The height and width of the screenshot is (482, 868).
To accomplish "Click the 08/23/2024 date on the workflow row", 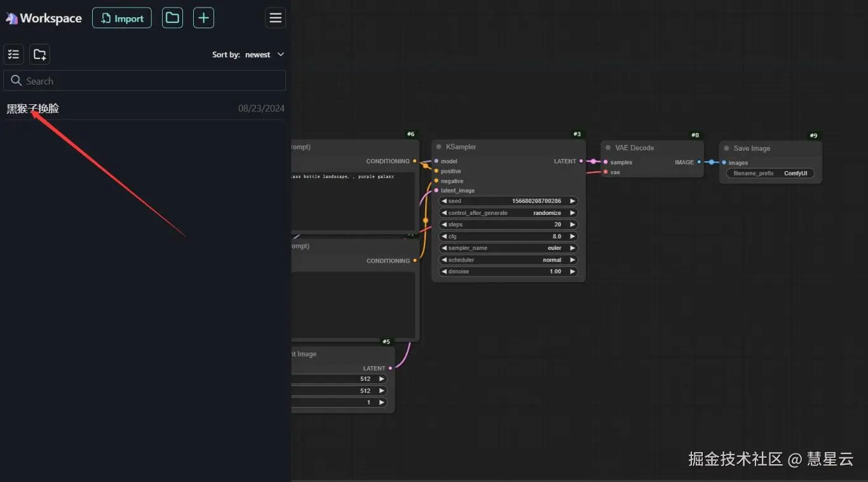I will 261,109.
